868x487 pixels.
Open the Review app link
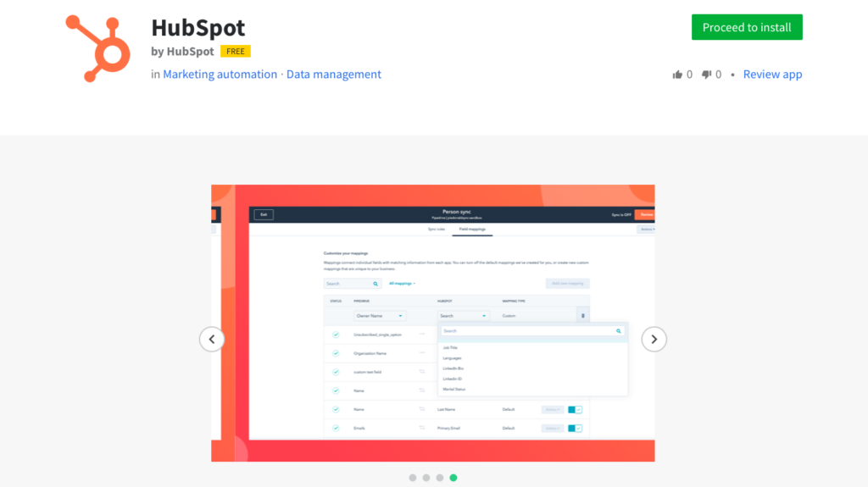click(772, 75)
